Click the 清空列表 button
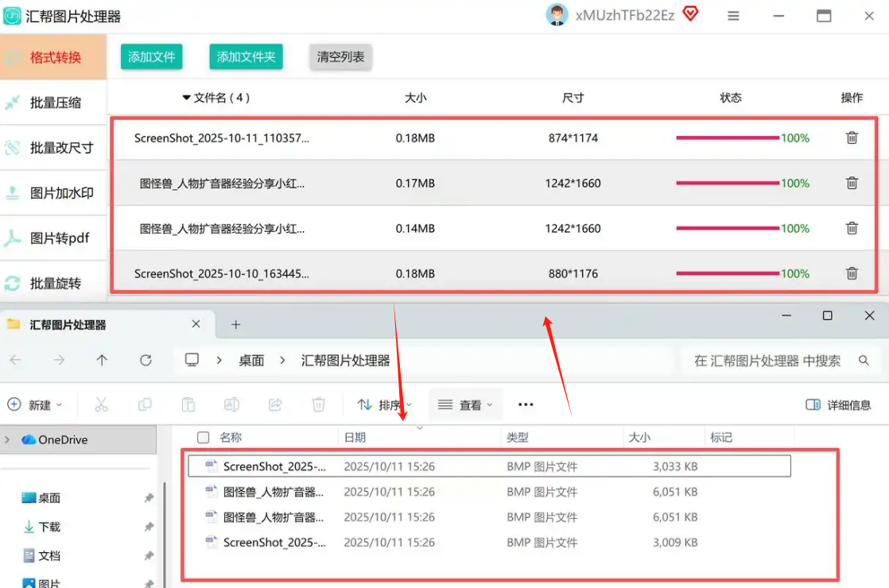889x588 pixels. (340, 56)
